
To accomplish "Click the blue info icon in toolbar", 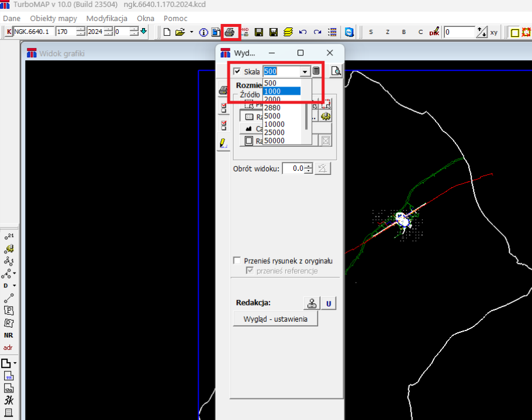I will click(x=204, y=32).
